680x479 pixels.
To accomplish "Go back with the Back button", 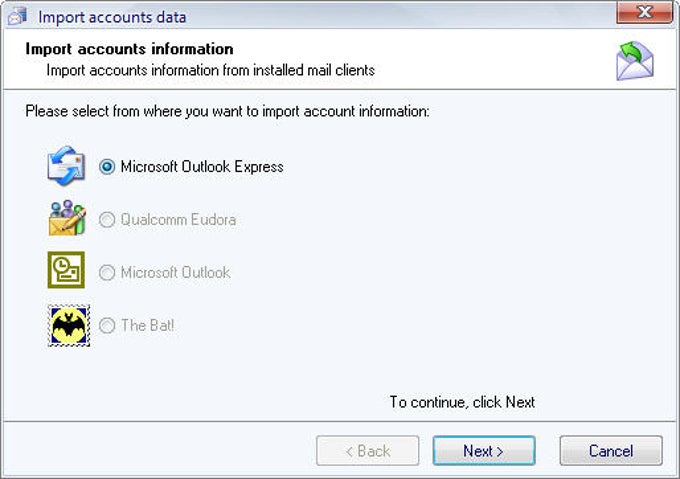I will [368, 451].
